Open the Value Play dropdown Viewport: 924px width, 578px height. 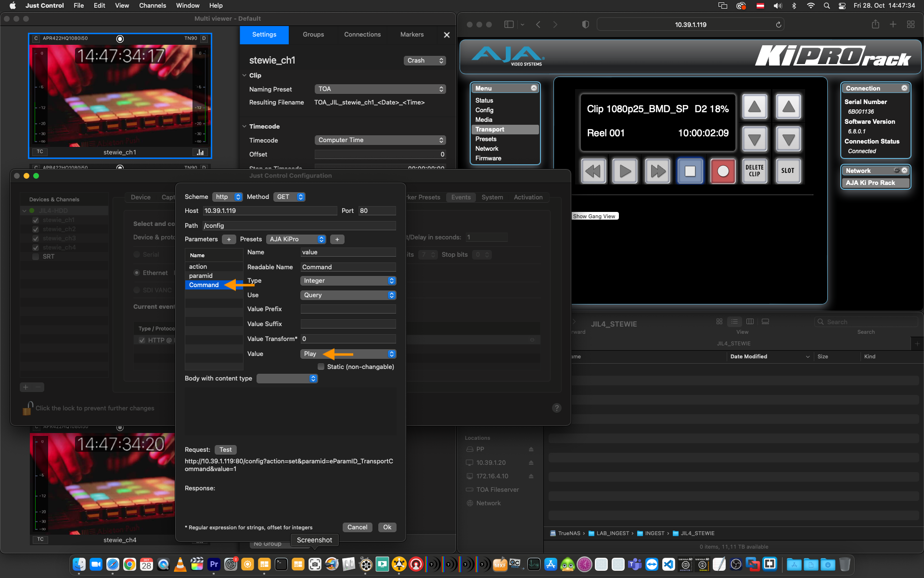click(x=348, y=354)
